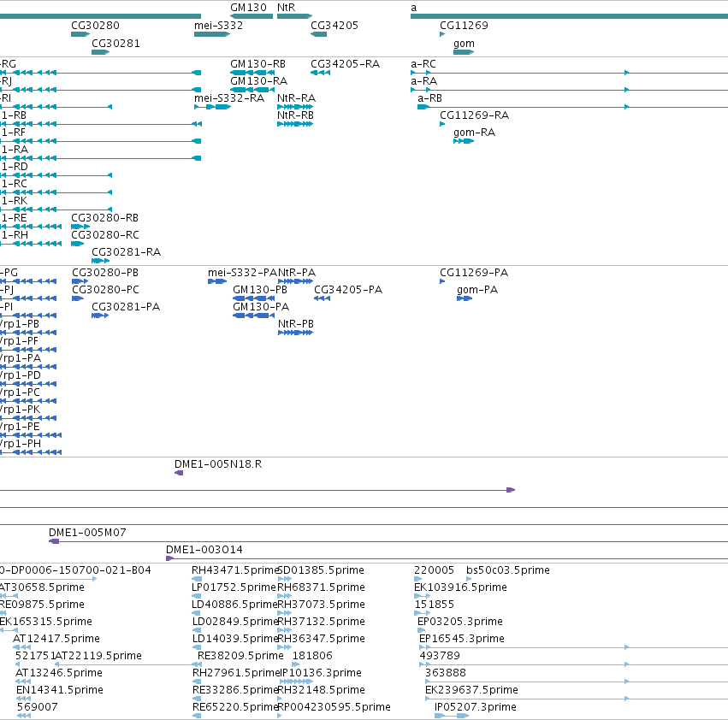Click the 363888 feature label
This screenshot has width=728, height=720.
445,673
